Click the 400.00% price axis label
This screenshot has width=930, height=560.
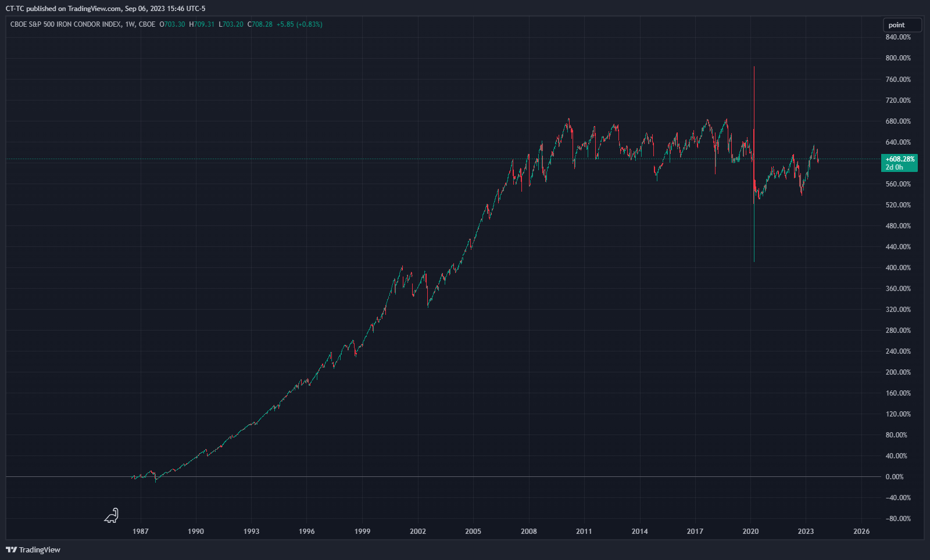point(898,268)
